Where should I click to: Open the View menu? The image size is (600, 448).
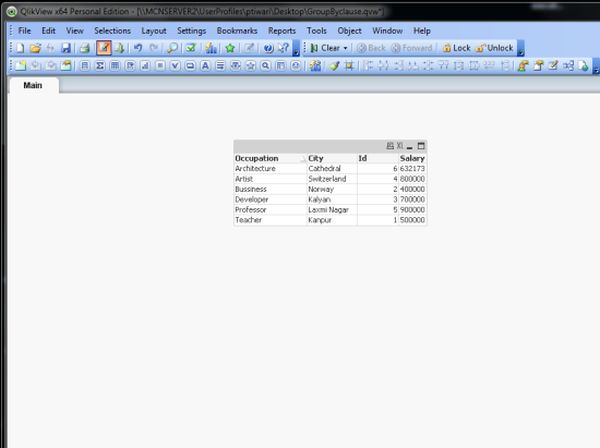75,31
